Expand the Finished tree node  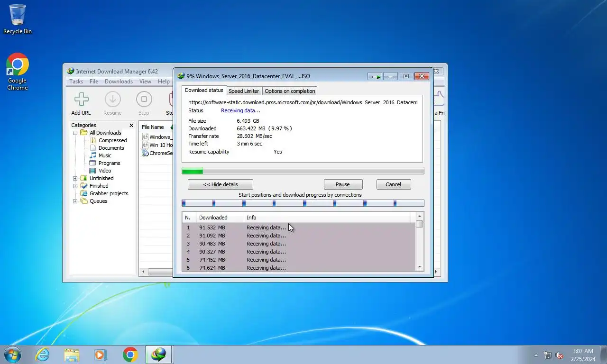point(75,186)
